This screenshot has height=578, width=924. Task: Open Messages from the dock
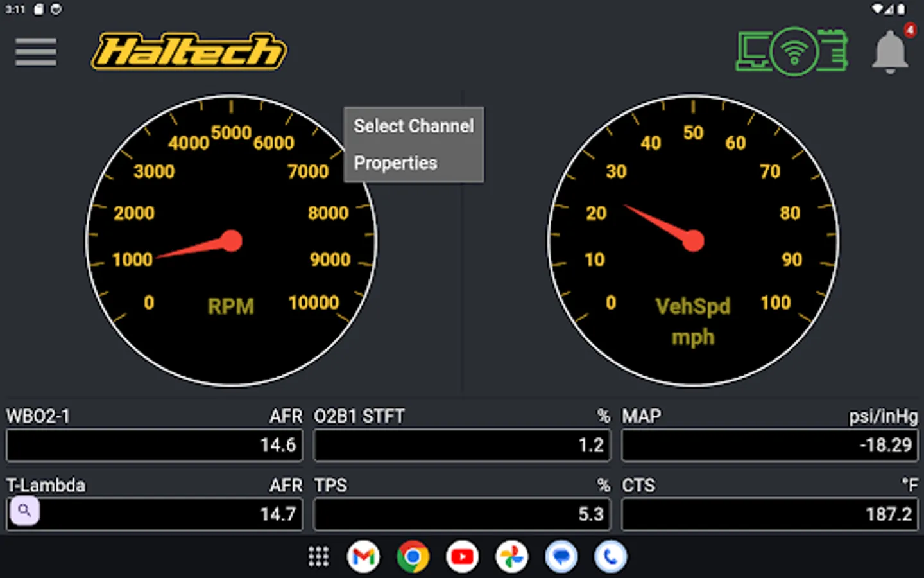[561, 556]
